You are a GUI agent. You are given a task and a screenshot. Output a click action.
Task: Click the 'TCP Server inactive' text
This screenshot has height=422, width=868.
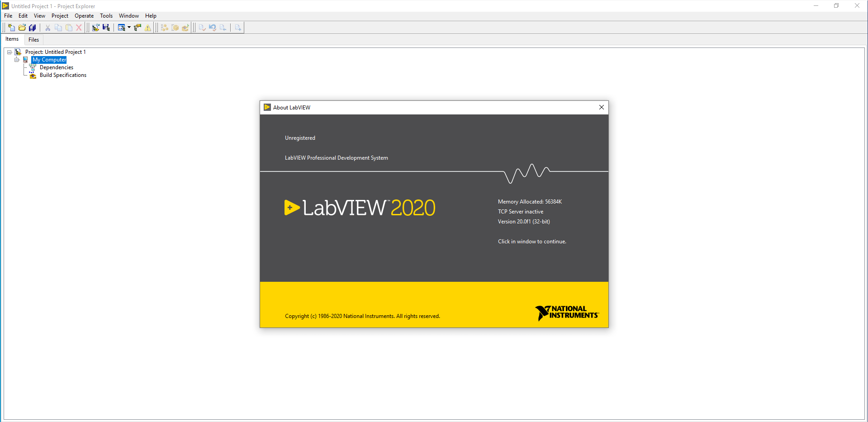(521, 212)
